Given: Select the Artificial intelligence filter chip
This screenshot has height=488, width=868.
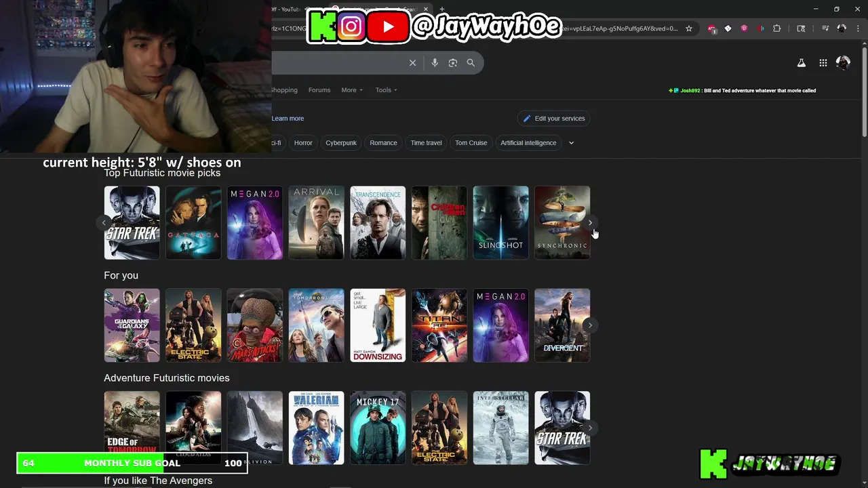Looking at the screenshot, I should pos(528,143).
